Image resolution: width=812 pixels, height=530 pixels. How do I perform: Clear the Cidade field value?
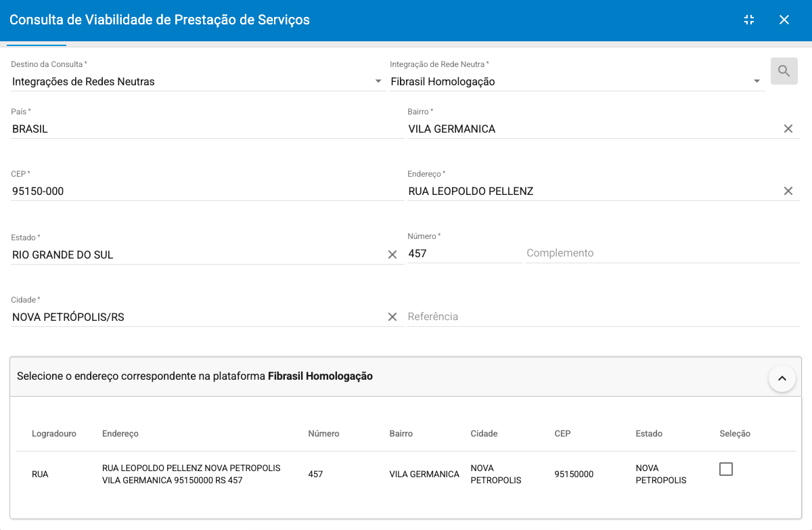click(x=392, y=317)
